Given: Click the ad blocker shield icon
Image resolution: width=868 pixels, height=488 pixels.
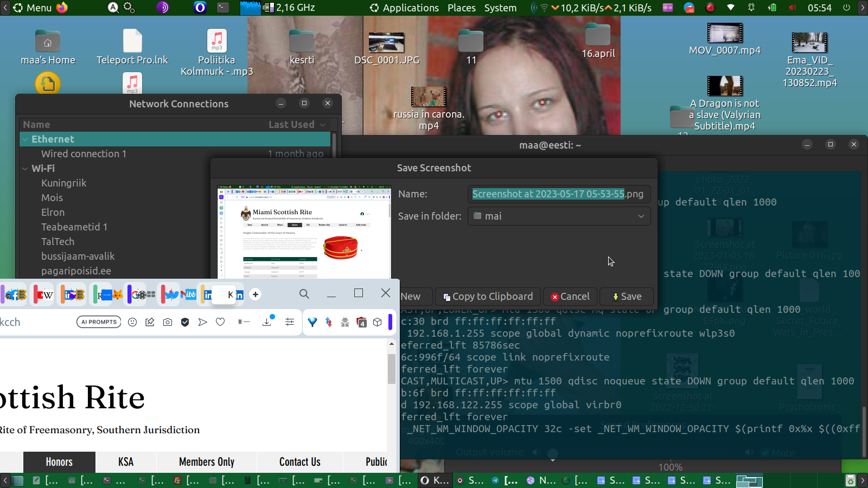Looking at the screenshot, I should [185, 322].
